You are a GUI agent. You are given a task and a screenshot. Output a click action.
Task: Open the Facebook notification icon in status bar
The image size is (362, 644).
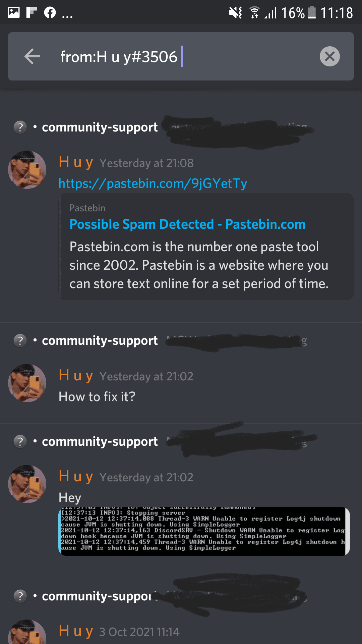50,13
